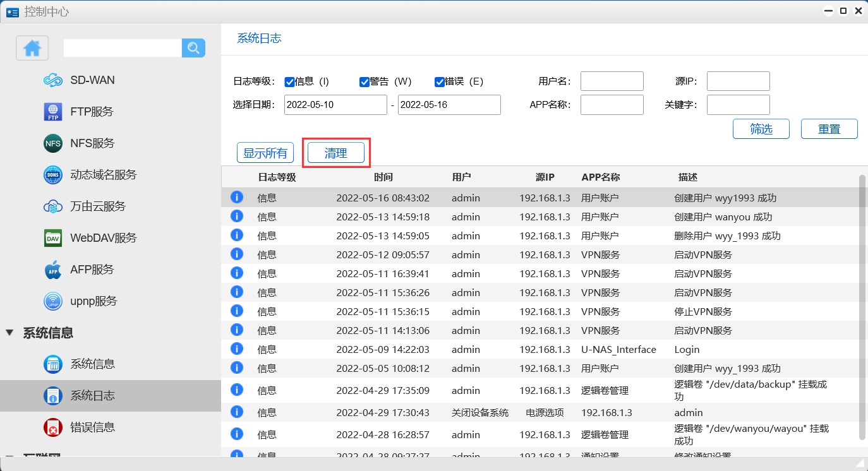Click the 筛选 filter button

pos(761,129)
